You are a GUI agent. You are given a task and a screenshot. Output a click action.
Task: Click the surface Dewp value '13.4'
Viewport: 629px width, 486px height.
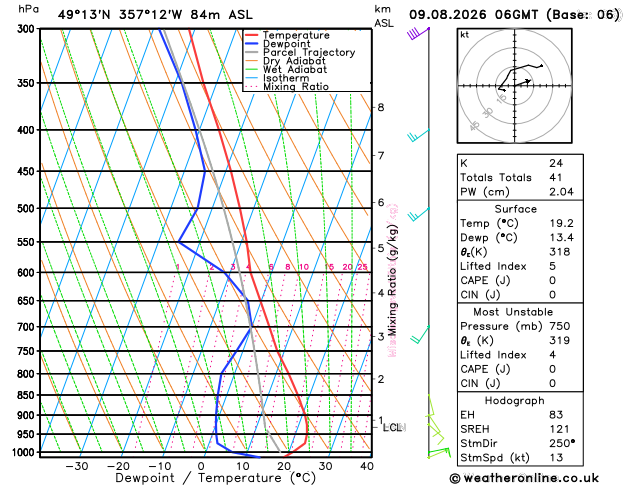[561, 238]
